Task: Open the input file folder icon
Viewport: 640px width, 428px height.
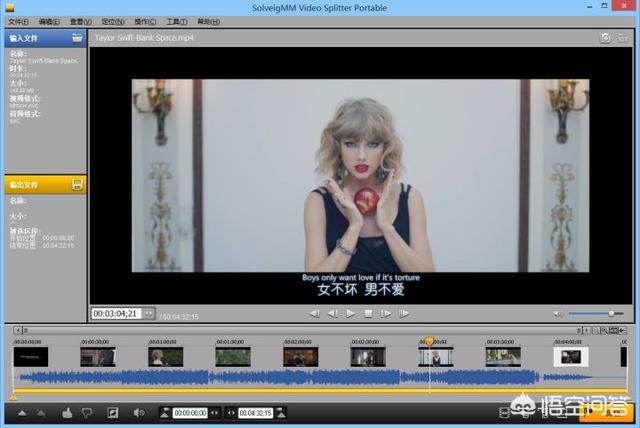Action: click(x=76, y=38)
